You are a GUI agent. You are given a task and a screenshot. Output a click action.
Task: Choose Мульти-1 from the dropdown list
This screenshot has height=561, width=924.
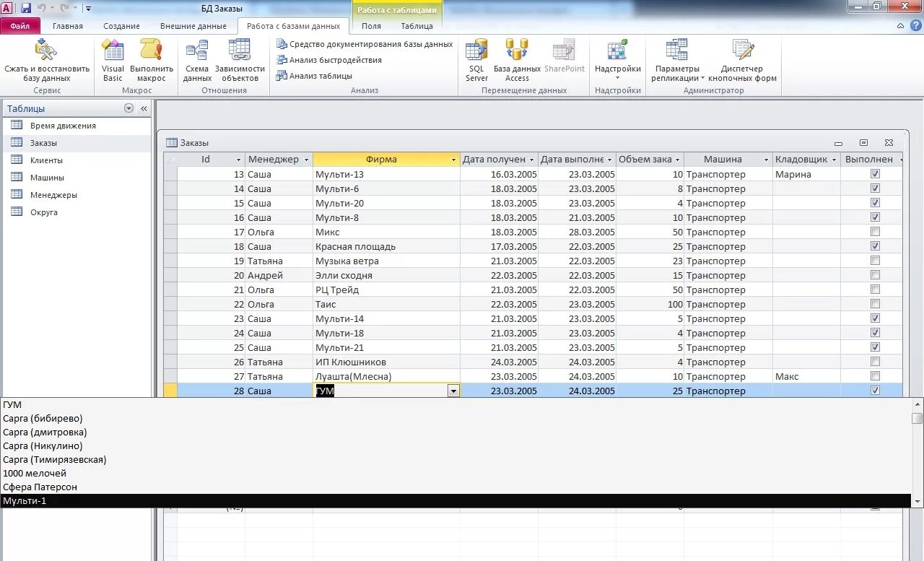point(456,500)
